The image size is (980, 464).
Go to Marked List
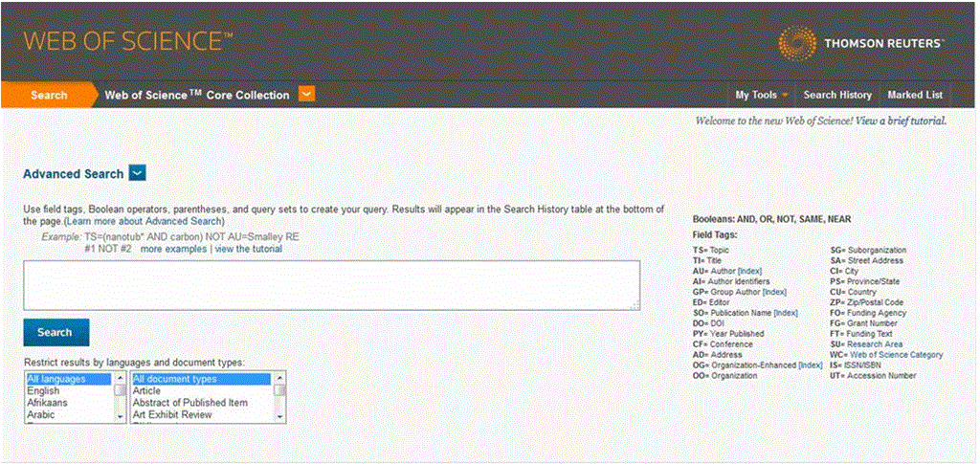coord(915,95)
